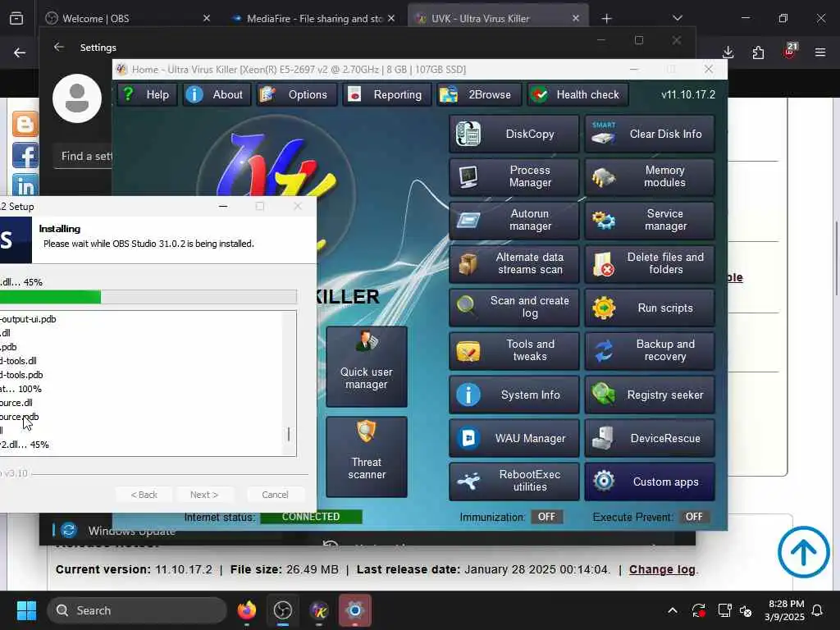
Task: Launch Autorun manager
Action: 514,220
